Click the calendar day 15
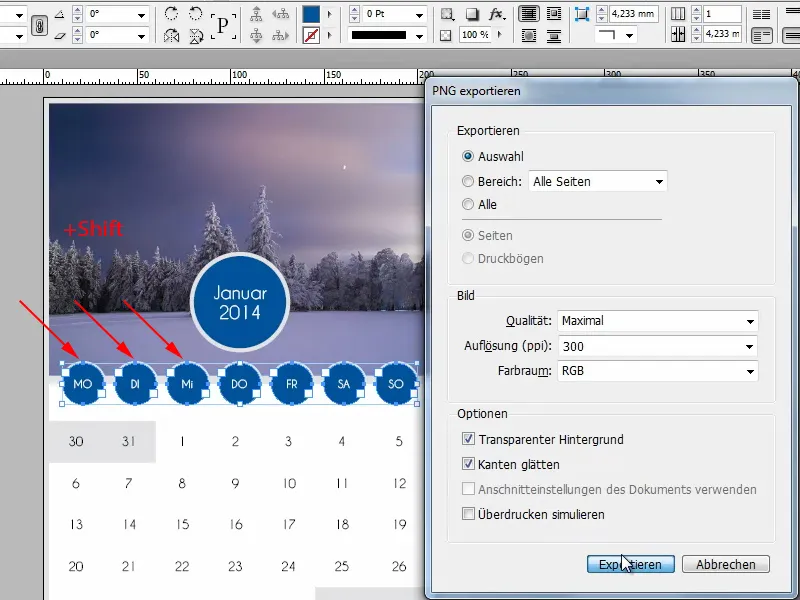The image size is (800, 600). (x=183, y=524)
